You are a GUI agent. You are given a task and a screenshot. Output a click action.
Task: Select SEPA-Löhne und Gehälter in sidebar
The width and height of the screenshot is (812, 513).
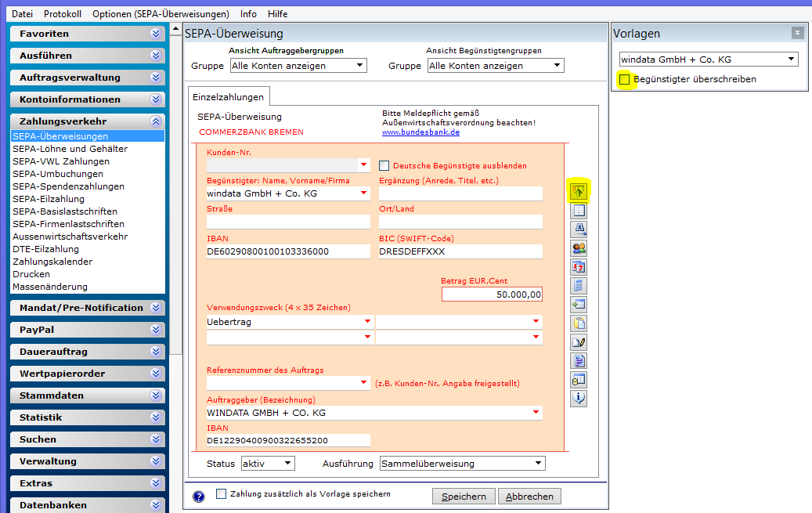pos(70,149)
